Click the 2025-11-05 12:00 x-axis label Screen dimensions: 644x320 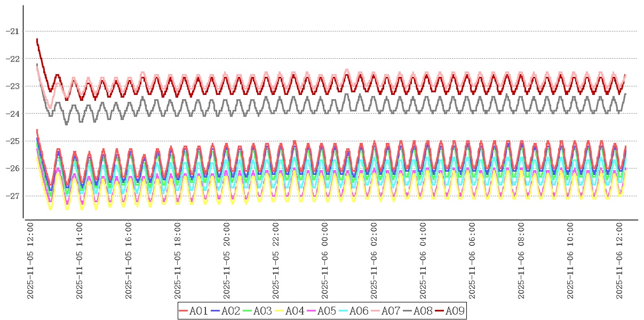31,261
